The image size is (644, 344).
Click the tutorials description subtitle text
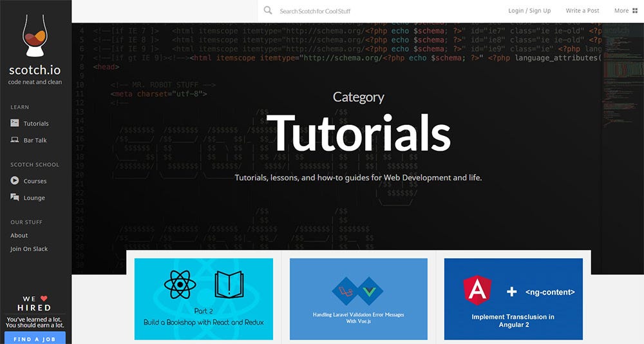click(358, 178)
